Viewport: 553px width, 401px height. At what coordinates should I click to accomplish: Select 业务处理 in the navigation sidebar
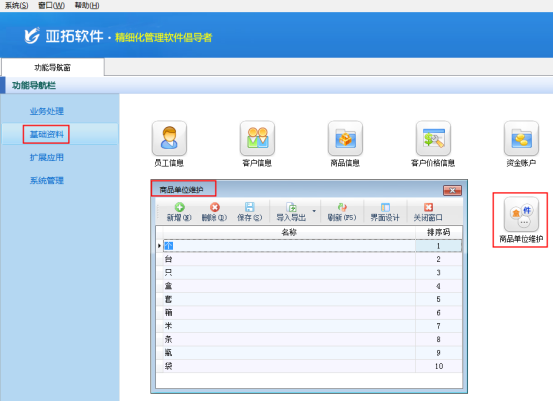click(x=47, y=111)
